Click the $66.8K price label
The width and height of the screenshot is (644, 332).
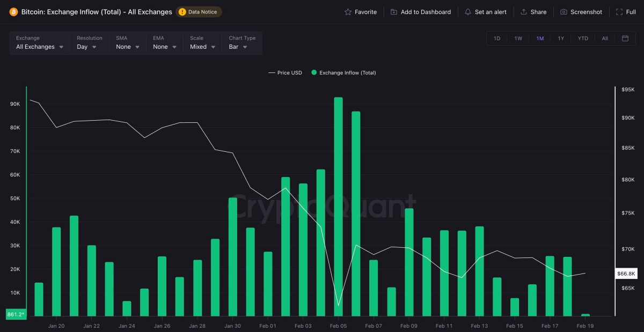(626, 274)
